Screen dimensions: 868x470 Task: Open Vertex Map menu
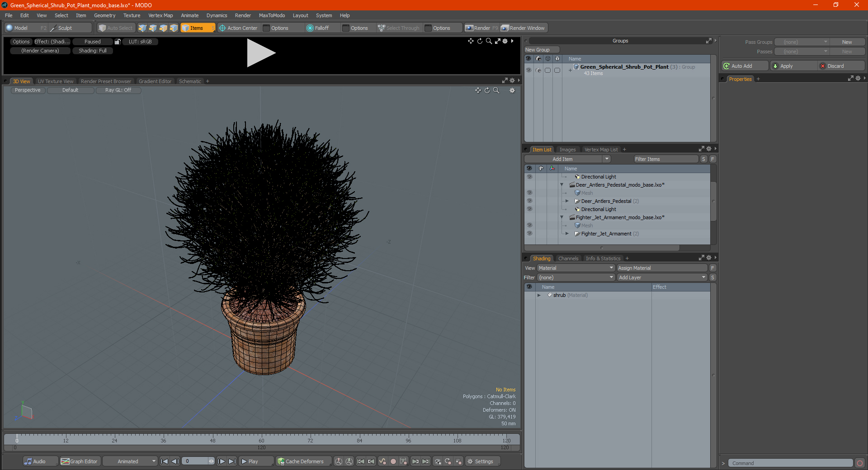coord(160,15)
